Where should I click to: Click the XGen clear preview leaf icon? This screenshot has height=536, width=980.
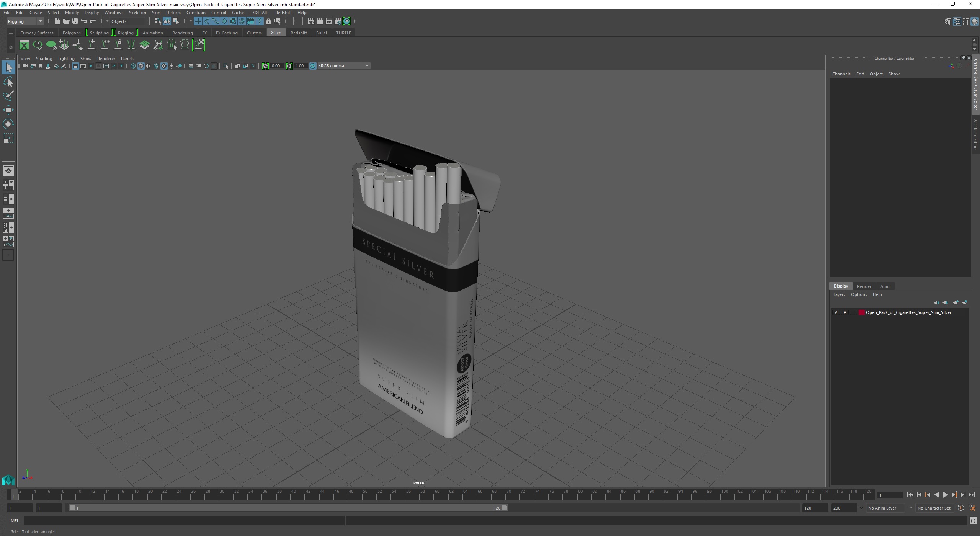coord(51,45)
